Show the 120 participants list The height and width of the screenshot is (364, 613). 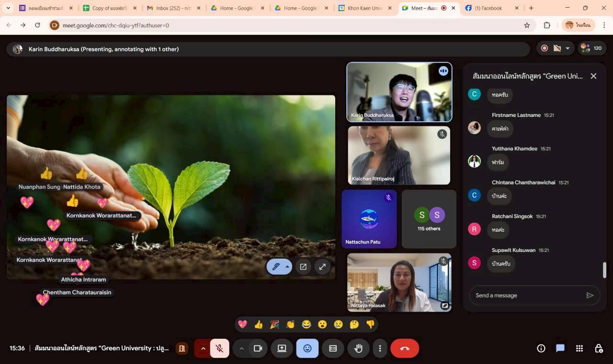591,48
